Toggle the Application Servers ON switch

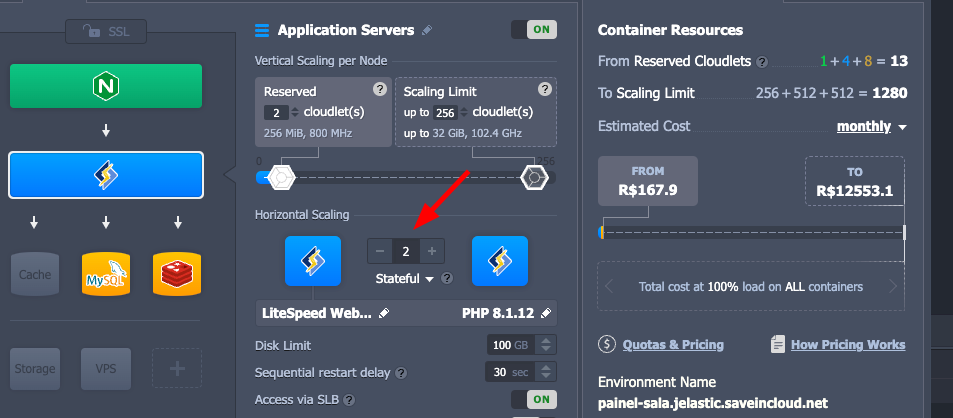point(533,30)
